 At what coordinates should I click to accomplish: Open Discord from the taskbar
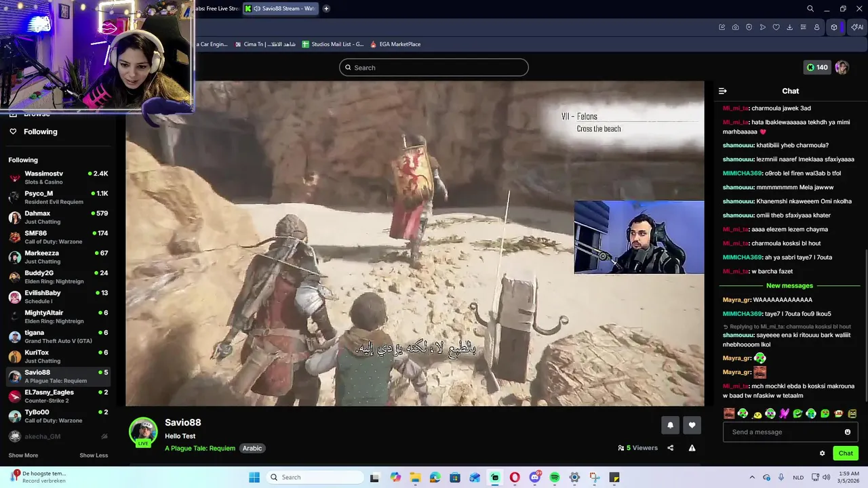[535, 477]
